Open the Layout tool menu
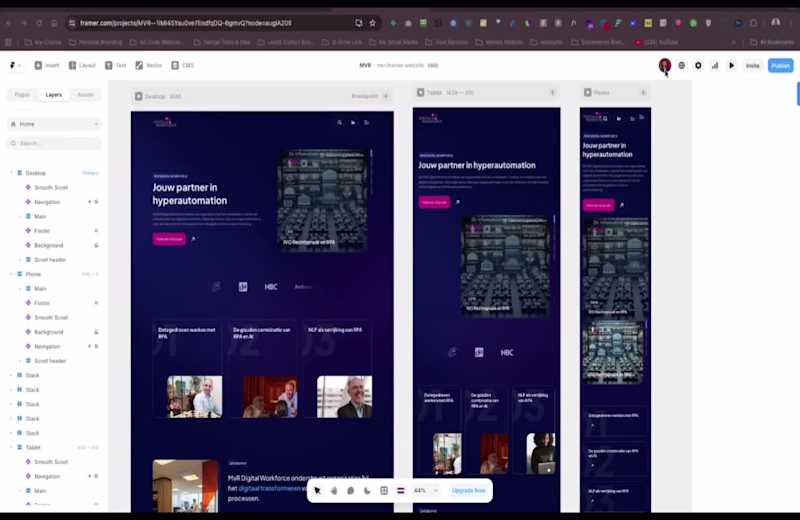Screen dimensions: 800x520 (82, 65)
